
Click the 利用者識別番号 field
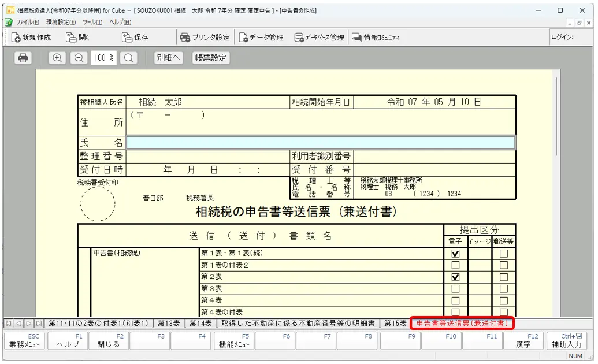pyautogui.click(x=434, y=157)
